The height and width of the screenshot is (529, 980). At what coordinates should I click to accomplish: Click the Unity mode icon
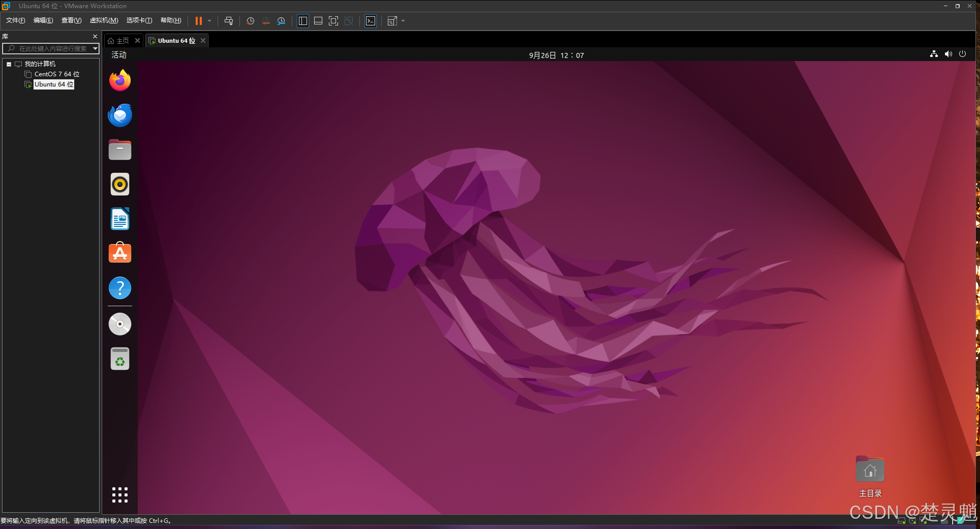tap(349, 21)
